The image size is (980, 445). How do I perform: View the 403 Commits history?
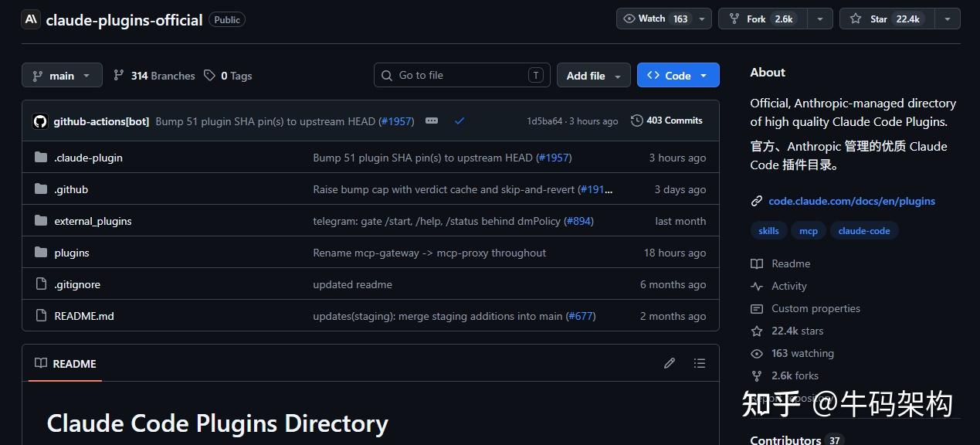pyautogui.click(x=666, y=121)
